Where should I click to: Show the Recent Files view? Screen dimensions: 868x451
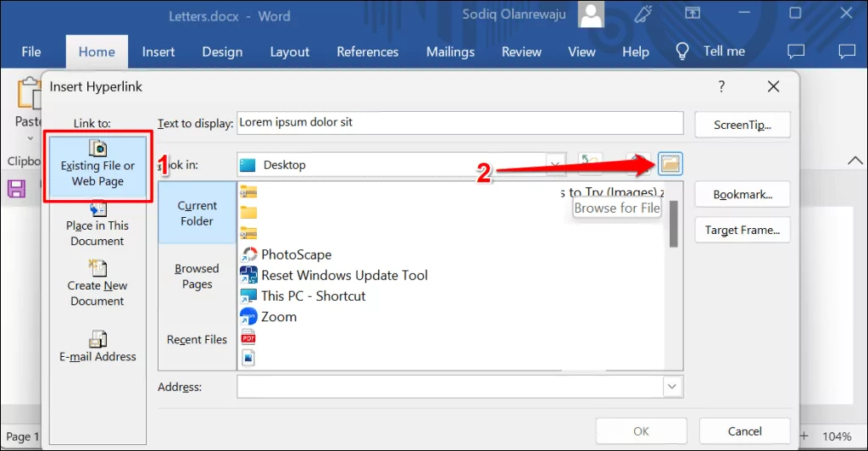[197, 339]
